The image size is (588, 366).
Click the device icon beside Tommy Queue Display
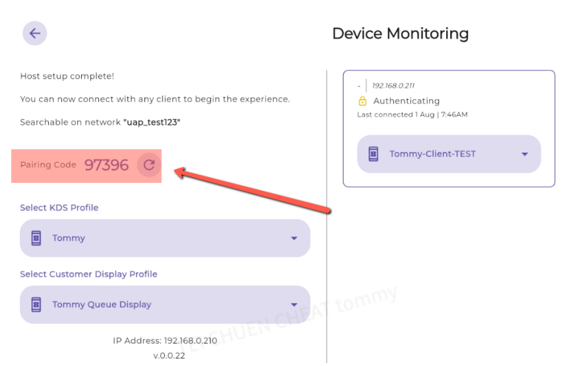pos(37,305)
